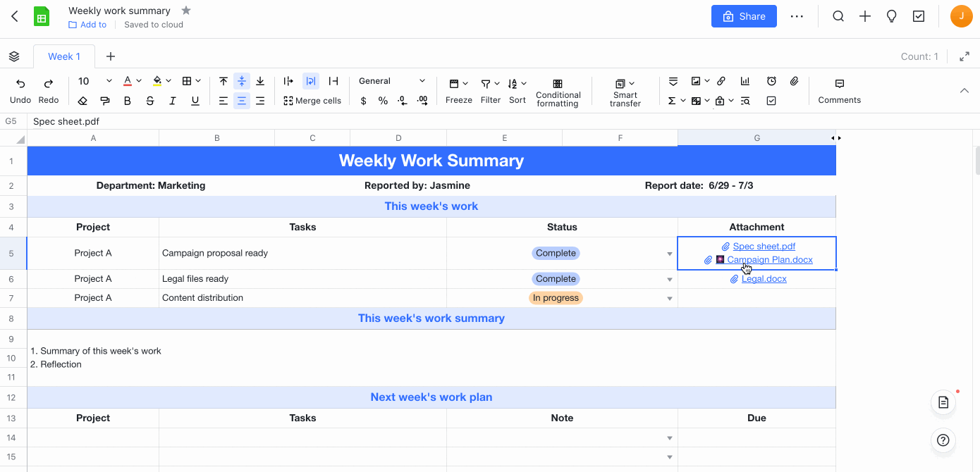This screenshot has width=980, height=472.
Task: Select the Week 1 sheet tab
Action: coord(64,56)
